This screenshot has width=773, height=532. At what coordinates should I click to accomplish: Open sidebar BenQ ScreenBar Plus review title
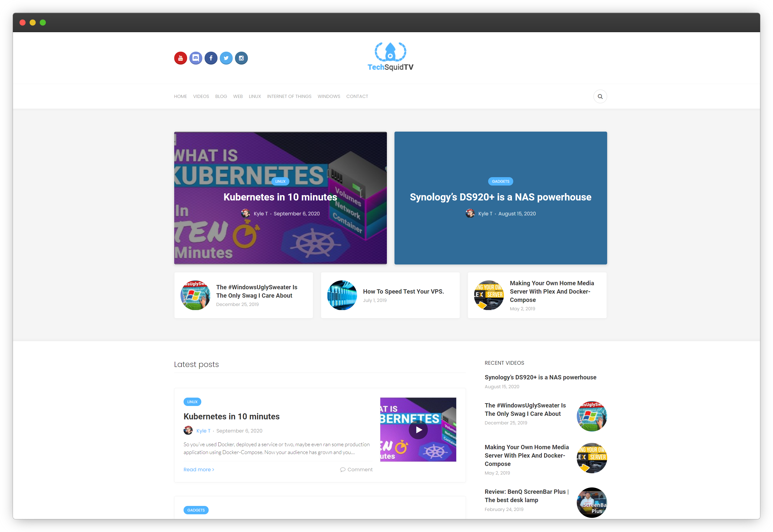(527, 496)
